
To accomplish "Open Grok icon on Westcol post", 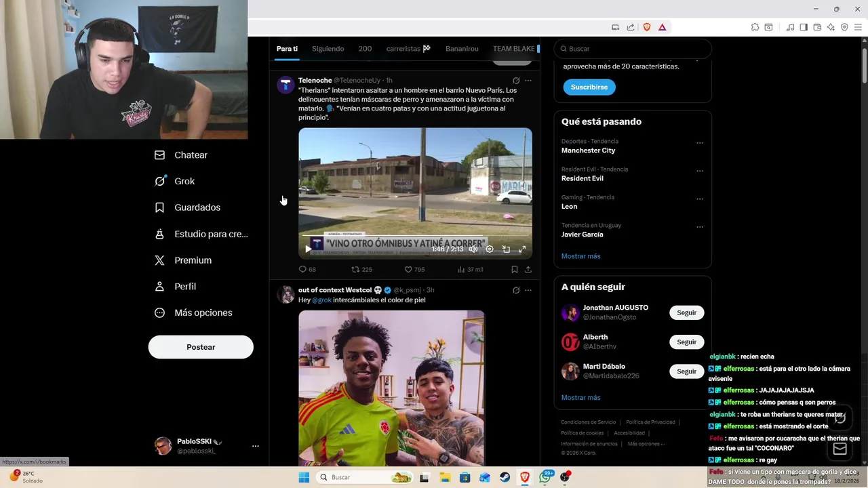I will (516, 290).
